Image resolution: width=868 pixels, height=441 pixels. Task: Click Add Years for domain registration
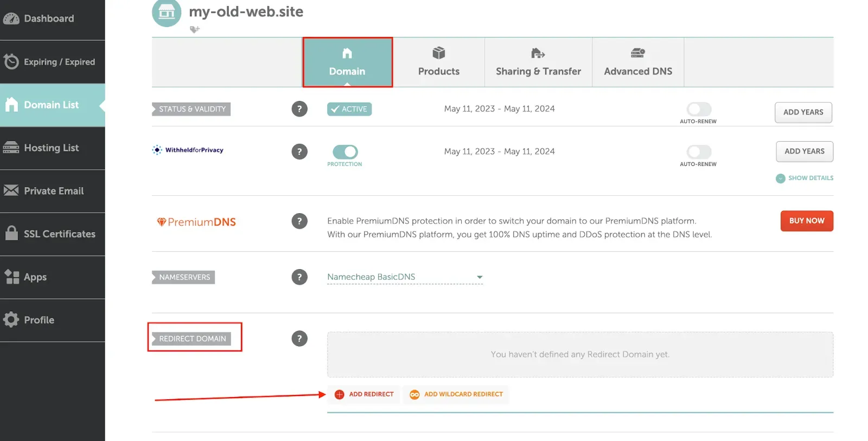[803, 112]
